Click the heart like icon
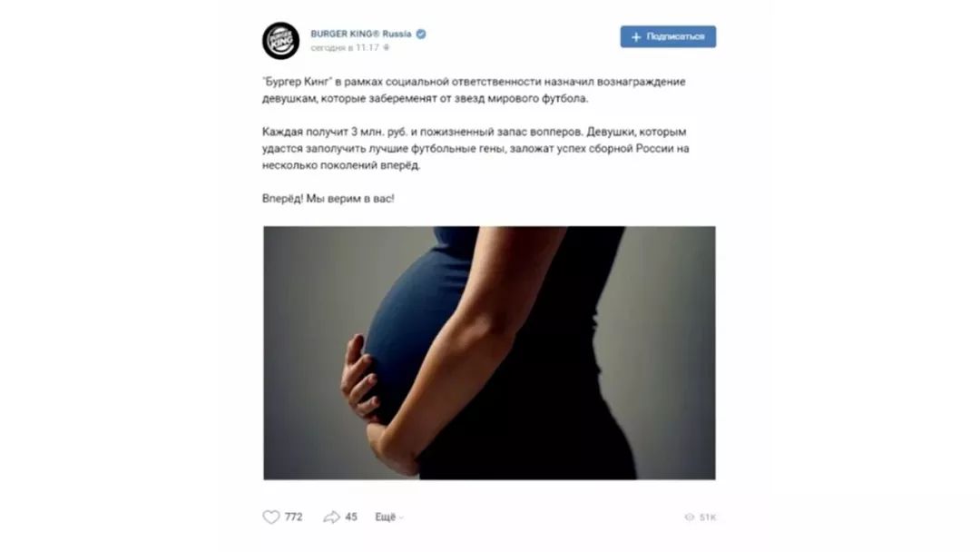 [x=270, y=517]
